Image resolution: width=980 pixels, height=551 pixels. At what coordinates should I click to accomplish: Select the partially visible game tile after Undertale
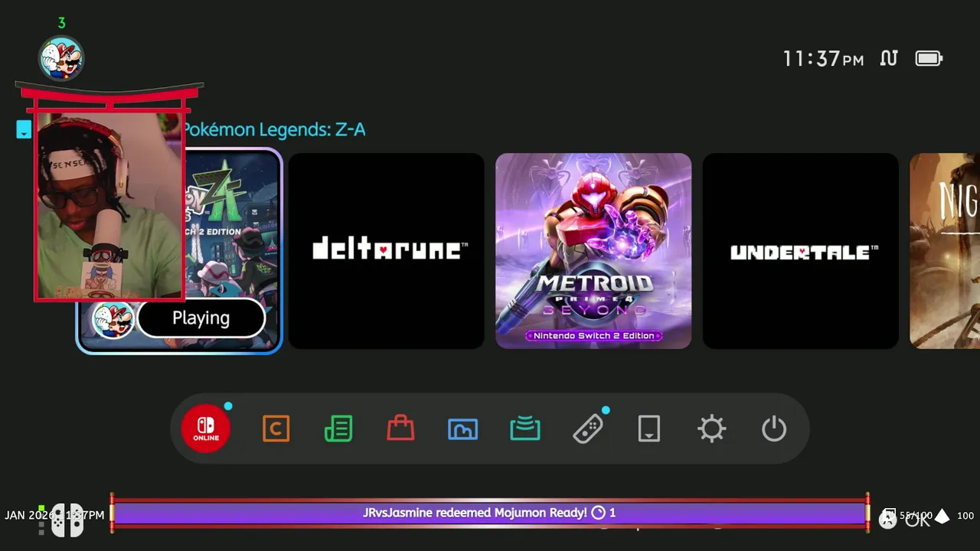pos(945,250)
